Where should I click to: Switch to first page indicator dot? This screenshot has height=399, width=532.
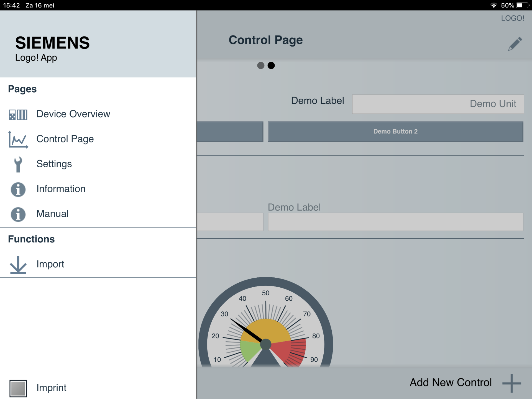tap(260, 65)
